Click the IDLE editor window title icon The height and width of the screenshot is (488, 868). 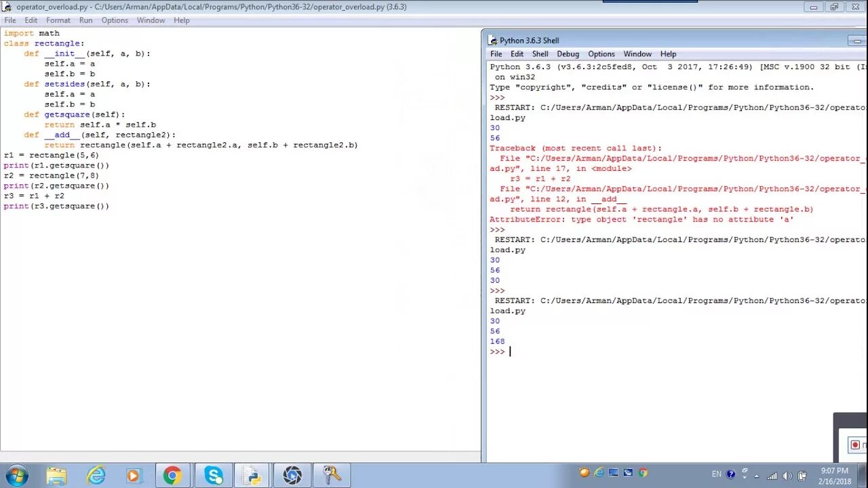tap(7, 7)
